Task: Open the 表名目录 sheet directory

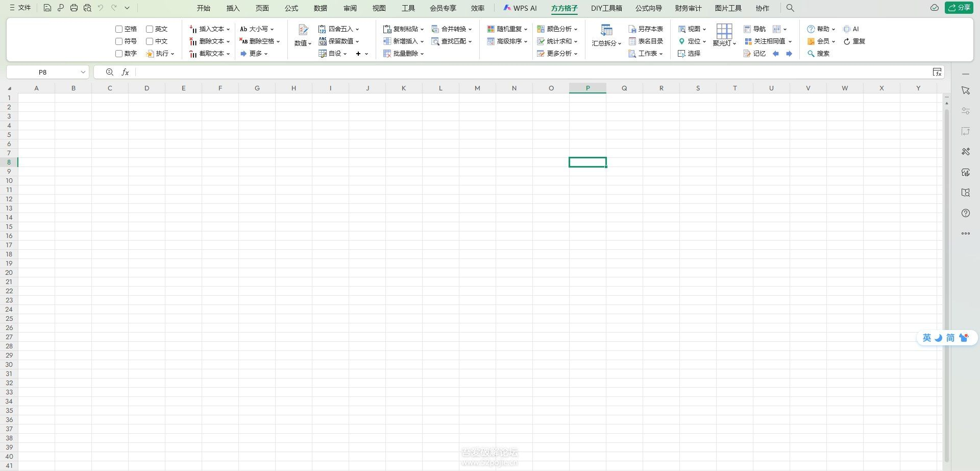Action: click(x=646, y=41)
